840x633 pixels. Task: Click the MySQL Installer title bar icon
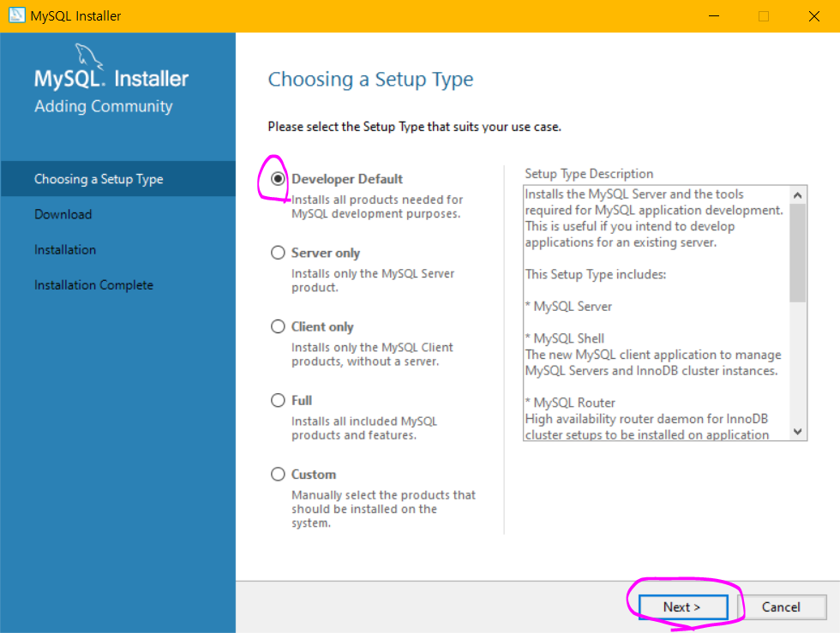click(16, 15)
